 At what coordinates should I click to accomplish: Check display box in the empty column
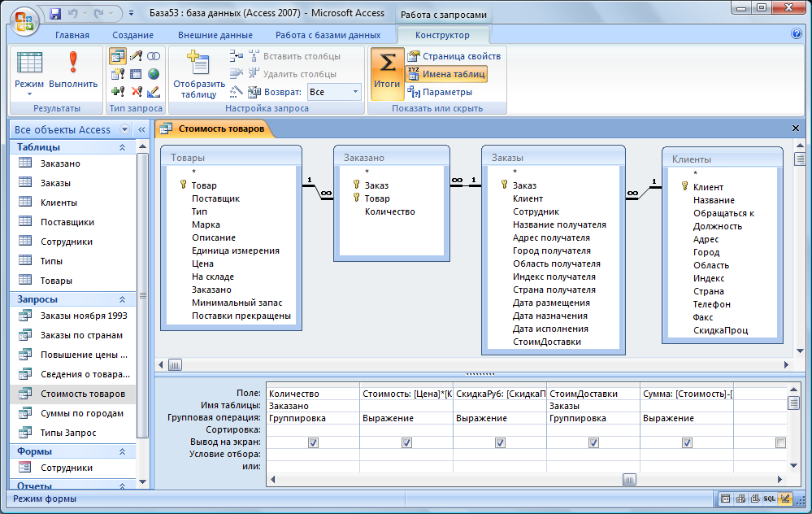pyautogui.click(x=780, y=442)
